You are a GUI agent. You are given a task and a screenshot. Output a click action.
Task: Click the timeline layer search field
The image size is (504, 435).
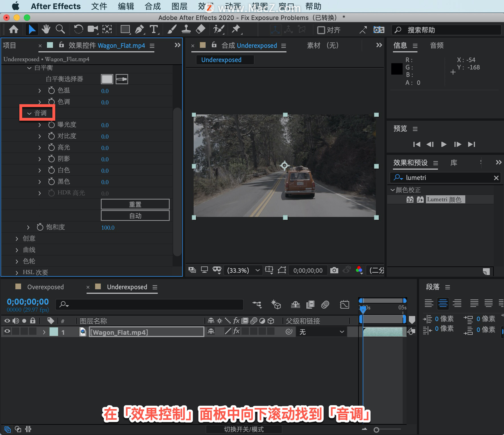click(x=149, y=304)
